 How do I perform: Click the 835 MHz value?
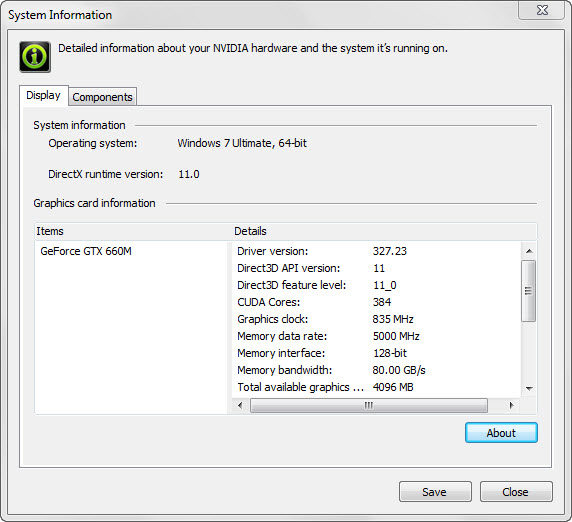[x=393, y=319]
